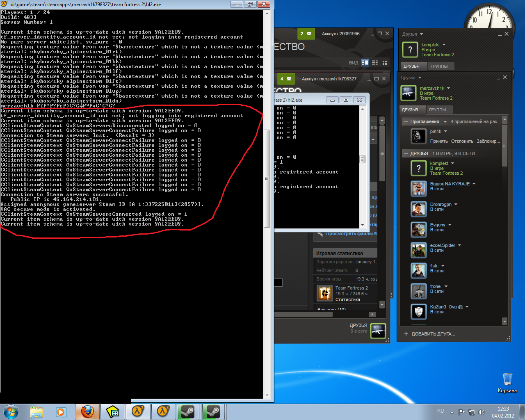This screenshot has width=525, height=420.
Task: Click Team Fortress 2 game icon in Игровая статистика
Action: click(x=325, y=293)
